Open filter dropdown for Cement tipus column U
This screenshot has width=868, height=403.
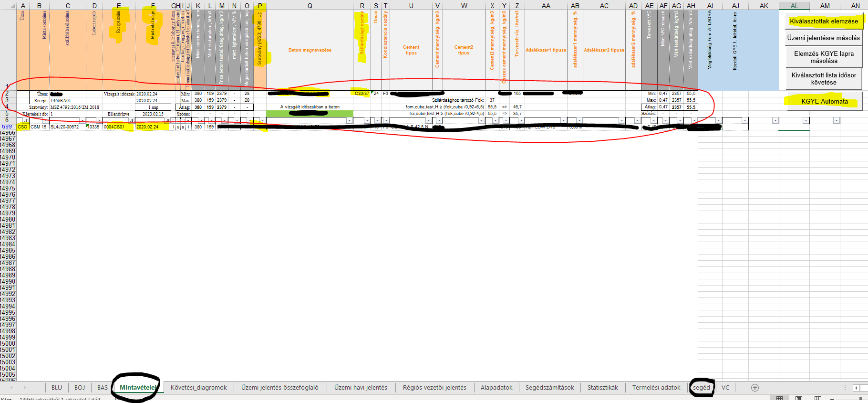click(x=429, y=120)
